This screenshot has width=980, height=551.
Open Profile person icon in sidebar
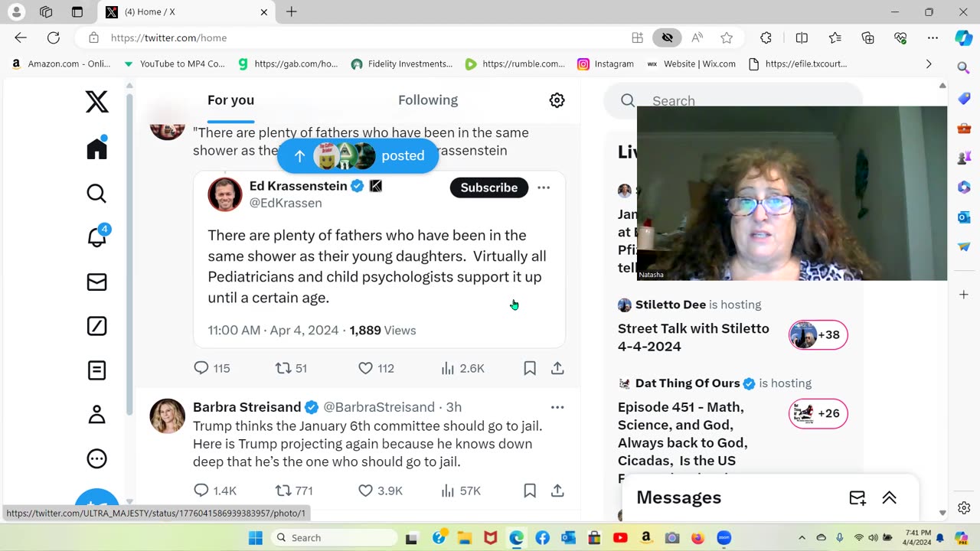(96, 415)
